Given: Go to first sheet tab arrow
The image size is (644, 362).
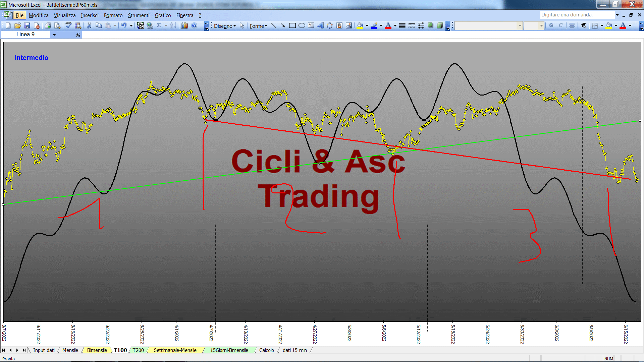Looking at the screenshot, I should tap(4, 350).
